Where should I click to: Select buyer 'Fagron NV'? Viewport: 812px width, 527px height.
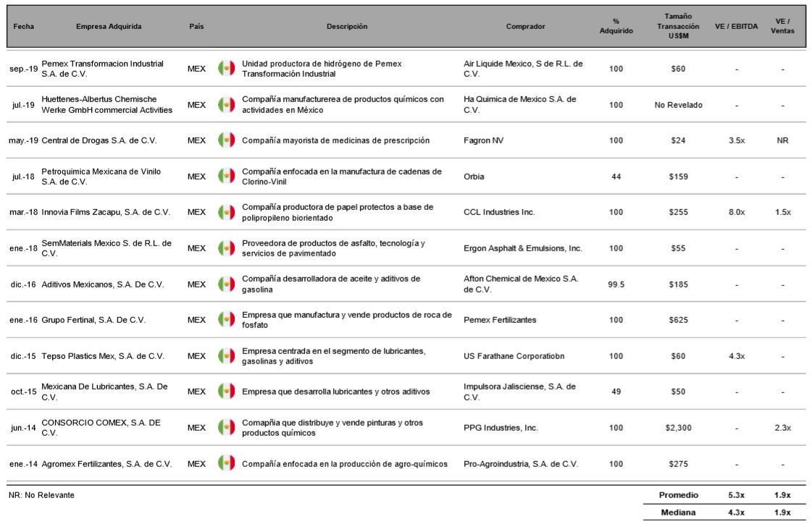click(484, 140)
